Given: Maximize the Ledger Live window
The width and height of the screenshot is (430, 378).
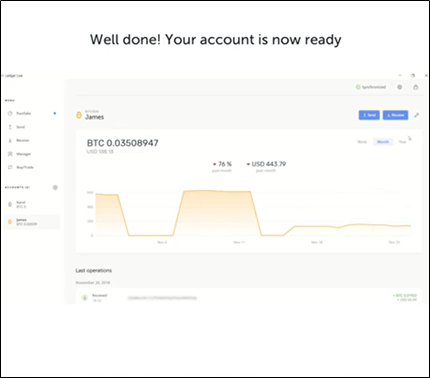Looking at the screenshot, I should tap(413, 76).
